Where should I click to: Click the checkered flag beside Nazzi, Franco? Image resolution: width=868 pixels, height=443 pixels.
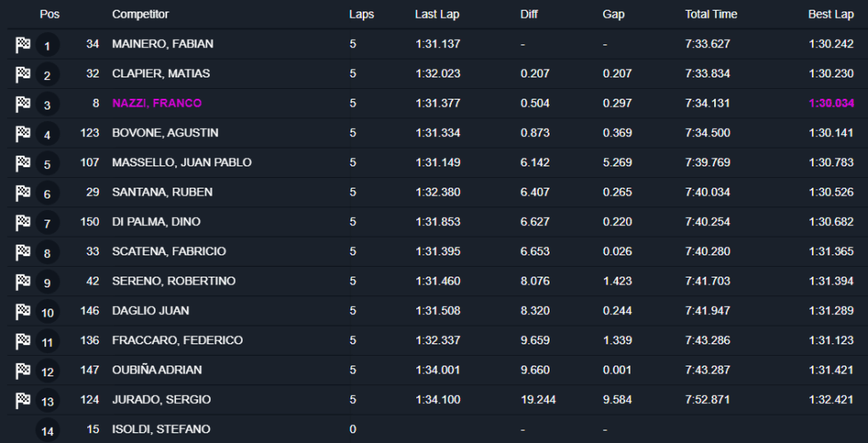(22, 105)
